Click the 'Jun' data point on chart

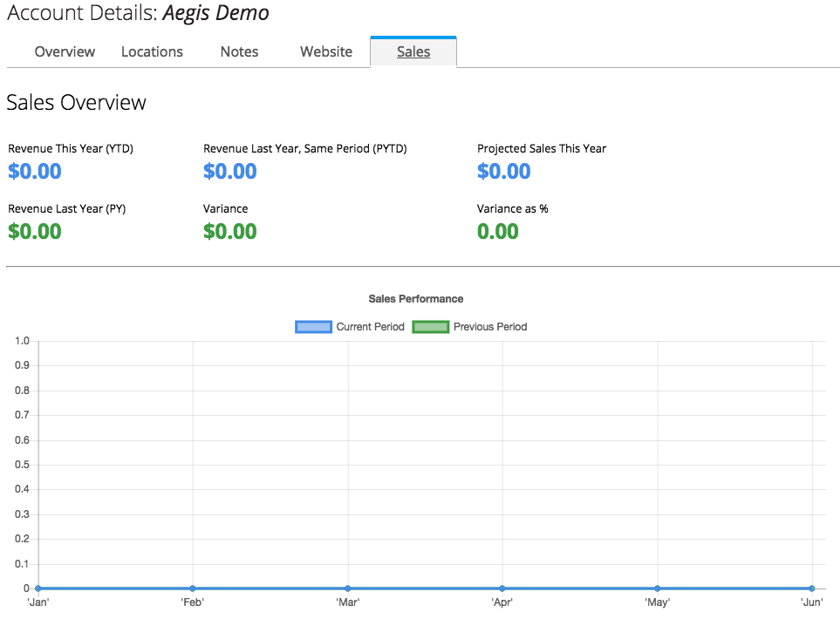pos(812,588)
